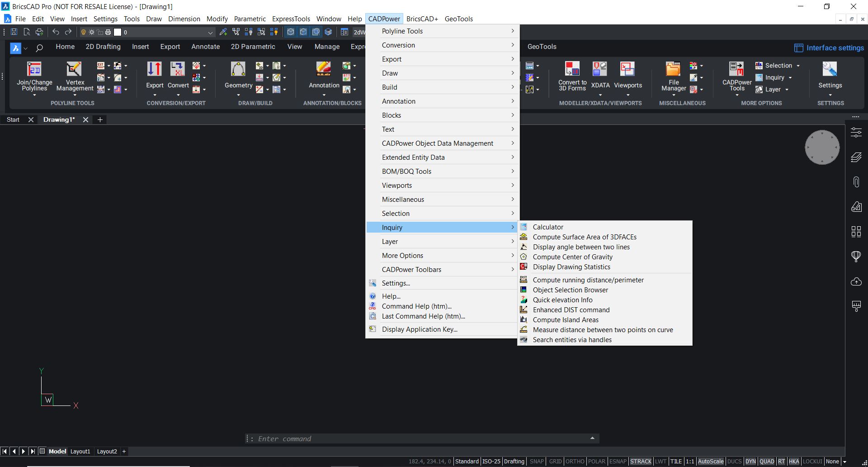Click the coordinates readout in status bar
The width and height of the screenshot is (868, 467).
pyautogui.click(x=429, y=462)
